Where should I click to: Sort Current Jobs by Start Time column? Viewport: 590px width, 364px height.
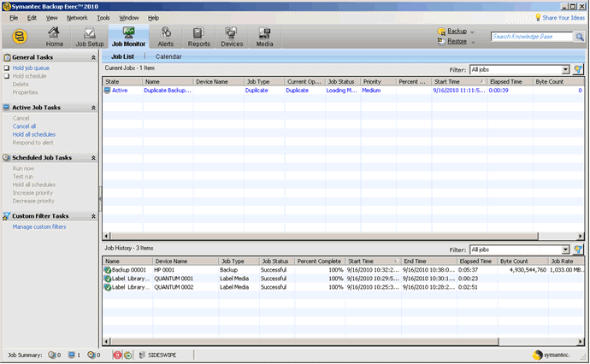[x=459, y=81]
